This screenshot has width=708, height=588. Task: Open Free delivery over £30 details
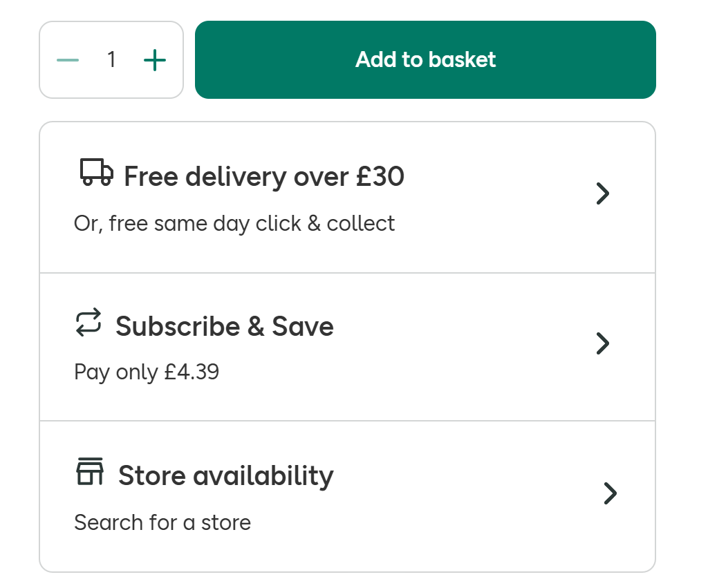coord(264,176)
